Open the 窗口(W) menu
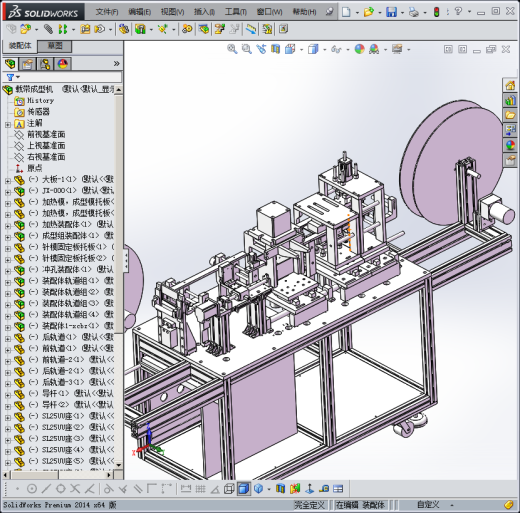The height and width of the screenshot is (513, 520). coord(269,12)
